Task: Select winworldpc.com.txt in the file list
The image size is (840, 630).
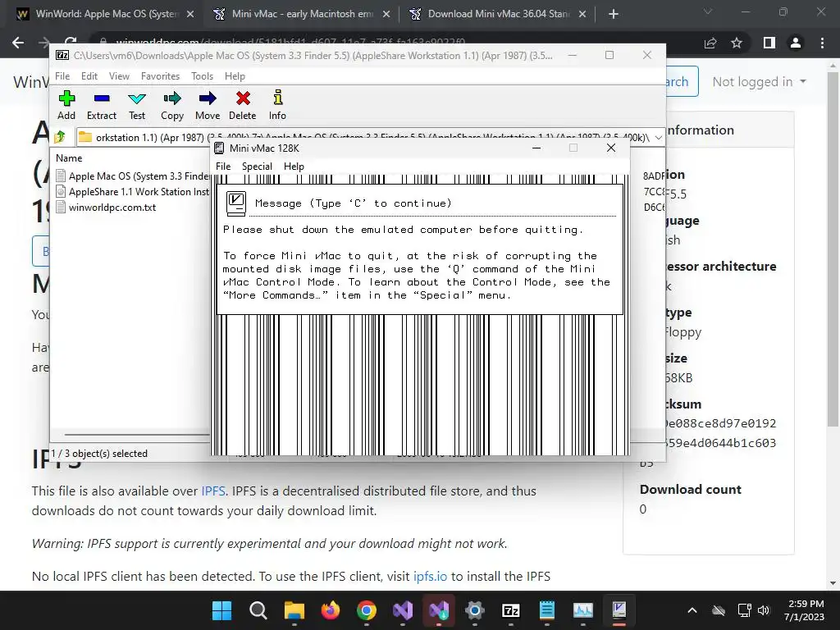Action: 106,207
